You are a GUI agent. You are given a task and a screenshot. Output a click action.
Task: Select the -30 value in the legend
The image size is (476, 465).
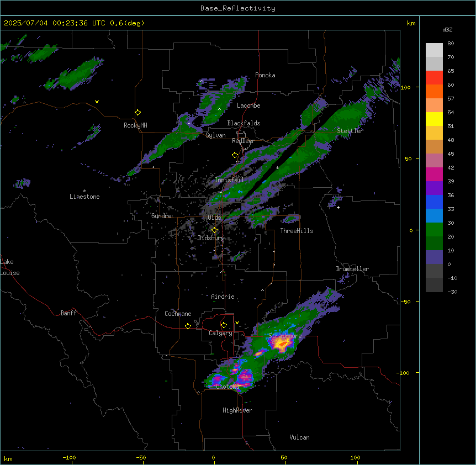(x=452, y=292)
